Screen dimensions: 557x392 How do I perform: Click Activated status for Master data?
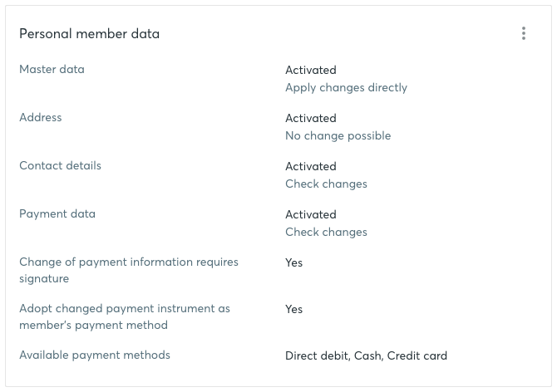(310, 70)
